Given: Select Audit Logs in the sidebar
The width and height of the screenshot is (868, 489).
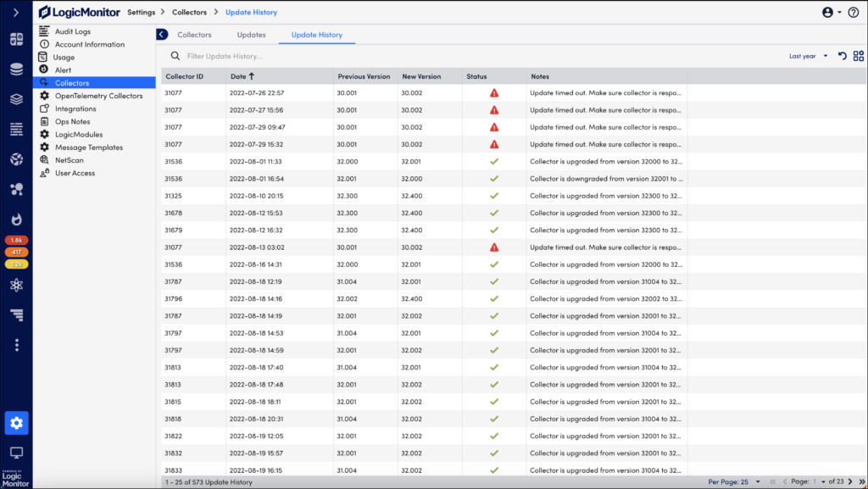Looking at the screenshot, I should (x=72, y=31).
